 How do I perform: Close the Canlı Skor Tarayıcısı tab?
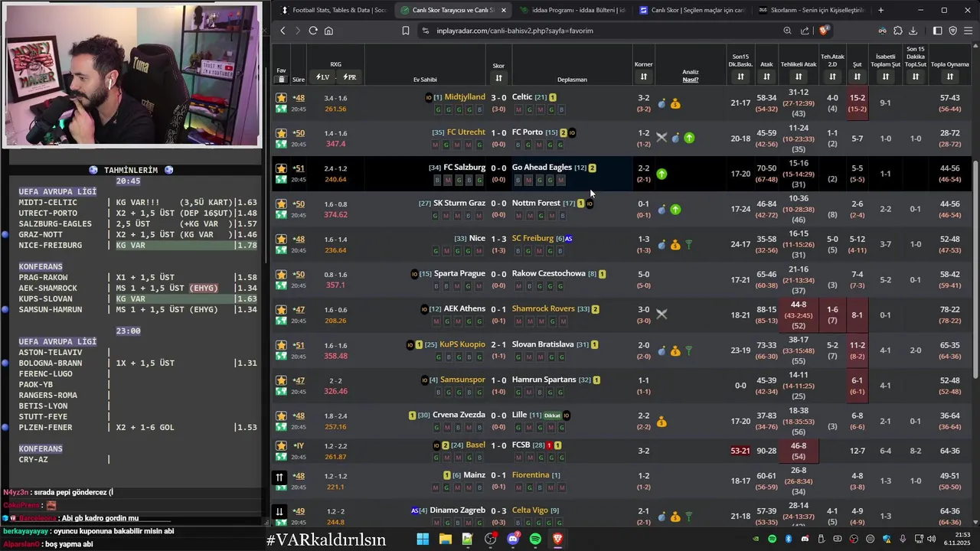tap(503, 10)
